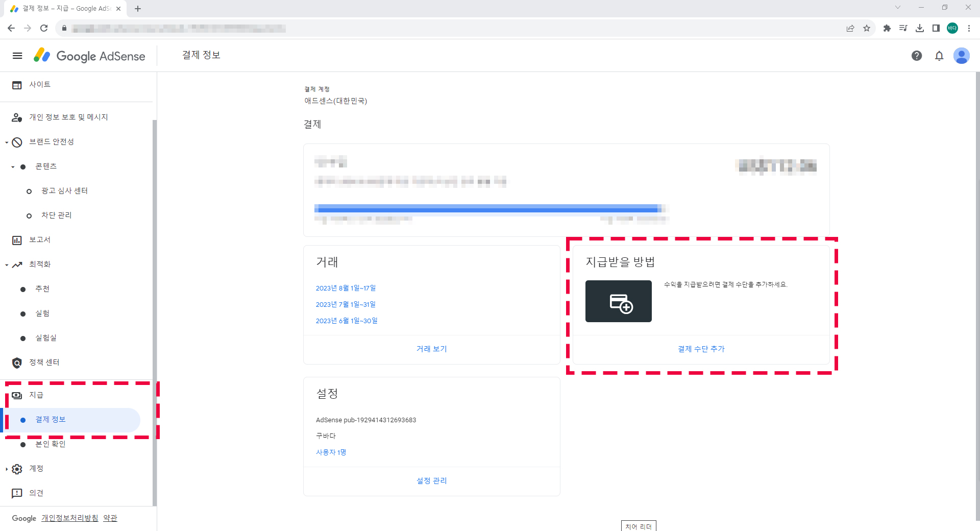
Task: Open 본인 확인 in sidebar
Action: (x=51, y=444)
